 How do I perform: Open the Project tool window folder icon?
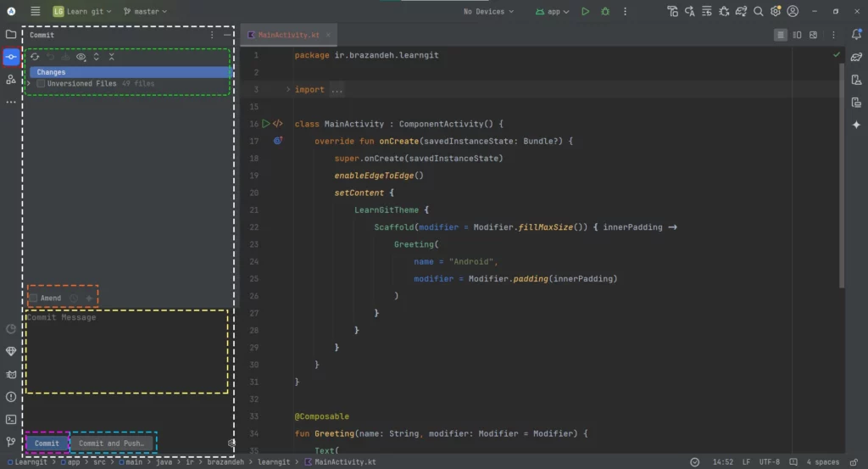point(10,34)
